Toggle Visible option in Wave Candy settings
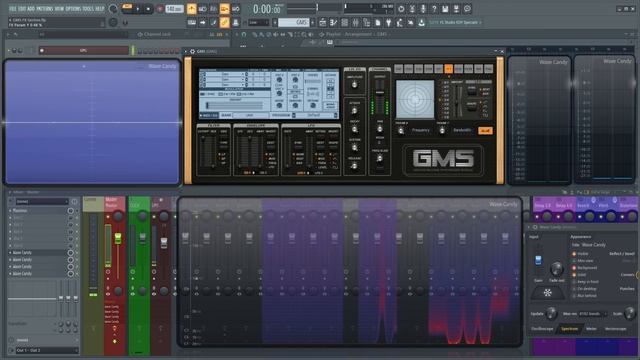 [x=574, y=253]
